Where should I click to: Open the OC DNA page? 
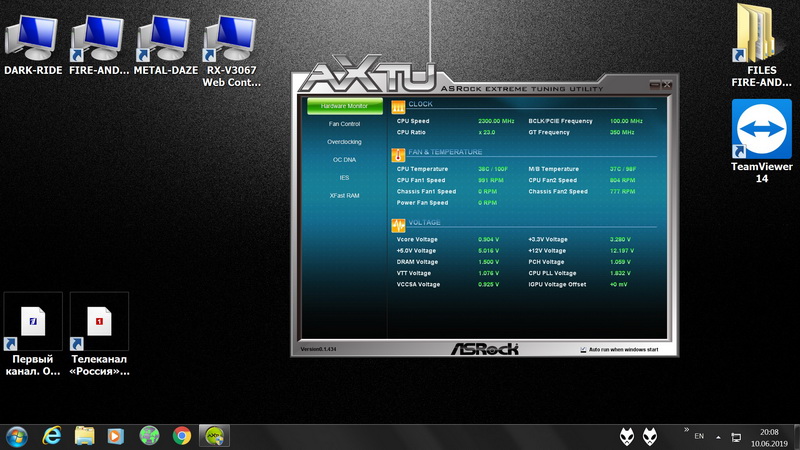pyautogui.click(x=344, y=160)
